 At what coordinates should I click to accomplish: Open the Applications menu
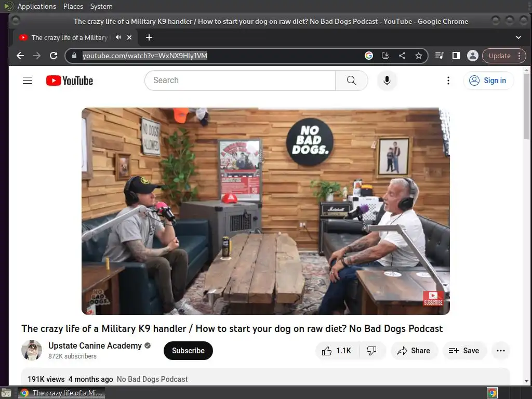click(x=37, y=6)
